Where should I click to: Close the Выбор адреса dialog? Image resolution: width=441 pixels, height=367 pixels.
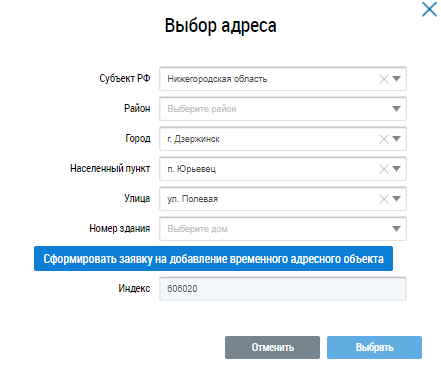click(x=429, y=9)
